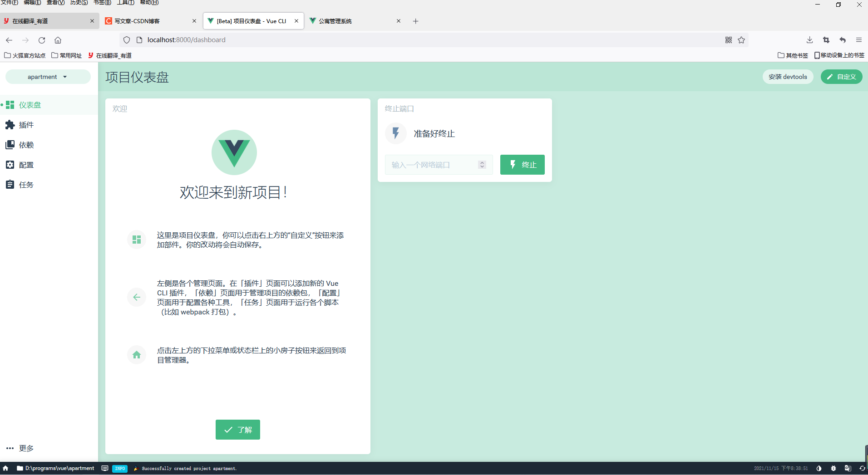Close the 写文章-CSDN博客 tab
The width and height of the screenshot is (868, 475).
[194, 21]
